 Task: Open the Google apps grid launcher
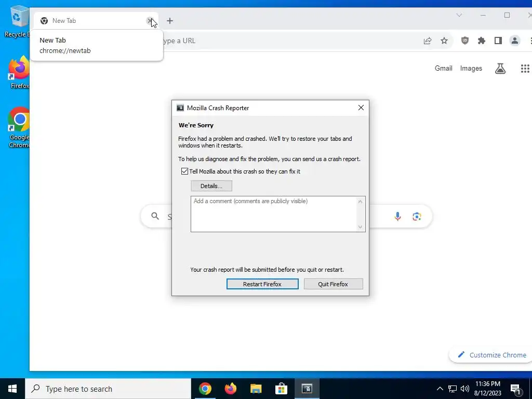point(525,69)
